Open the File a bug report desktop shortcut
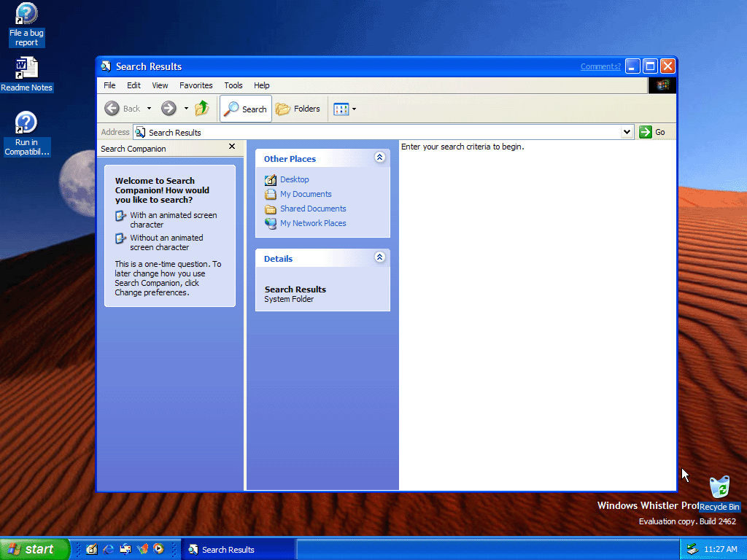The height and width of the screenshot is (560, 747). pos(26,25)
